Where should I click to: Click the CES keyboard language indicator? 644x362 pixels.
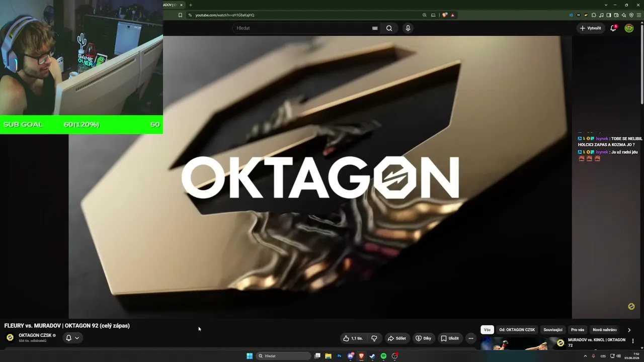point(603,356)
